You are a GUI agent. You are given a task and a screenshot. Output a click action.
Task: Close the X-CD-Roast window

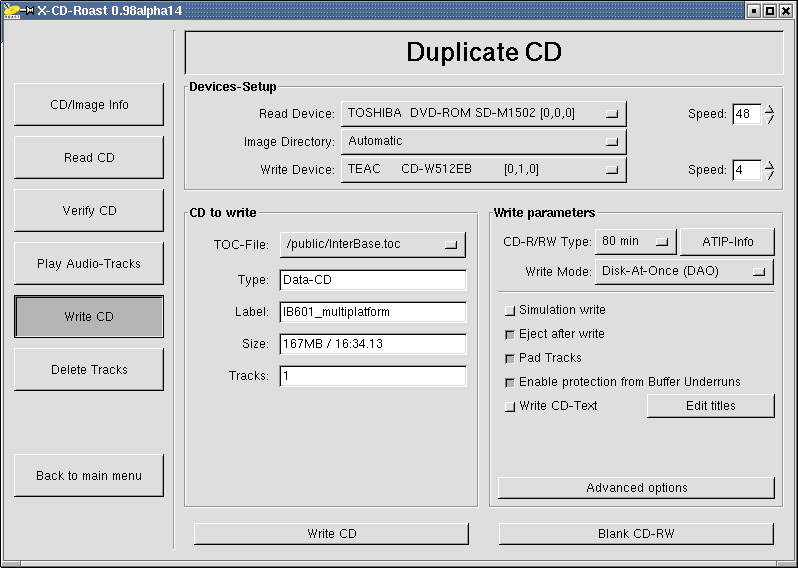point(786,11)
